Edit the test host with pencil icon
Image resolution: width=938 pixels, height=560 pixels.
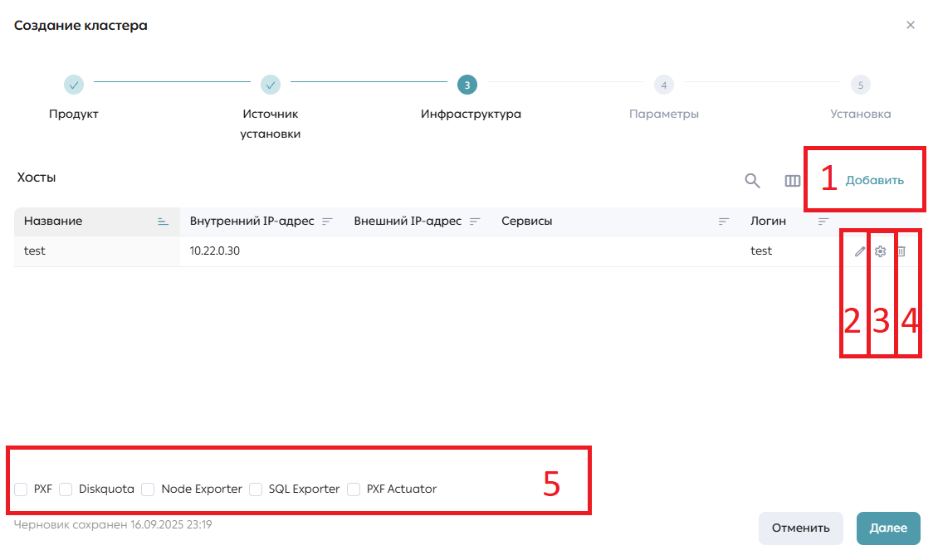[860, 251]
